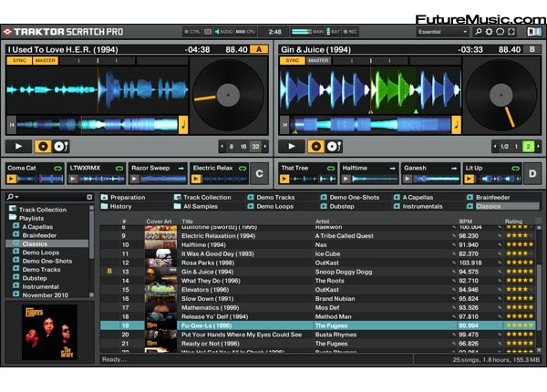The image size is (547, 392).
Task: Click the Native Instruments NI logo
Action: tap(534, 32)
